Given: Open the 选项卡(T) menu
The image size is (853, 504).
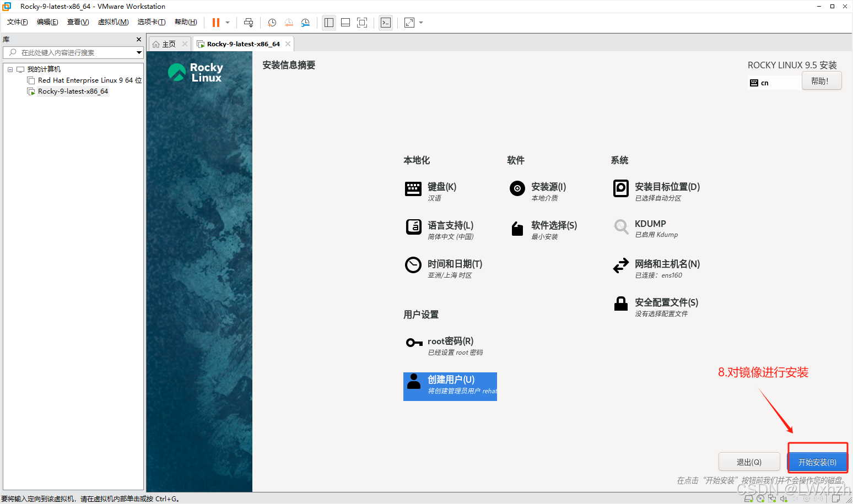Looking at the screenshot, I should (152, 22).
